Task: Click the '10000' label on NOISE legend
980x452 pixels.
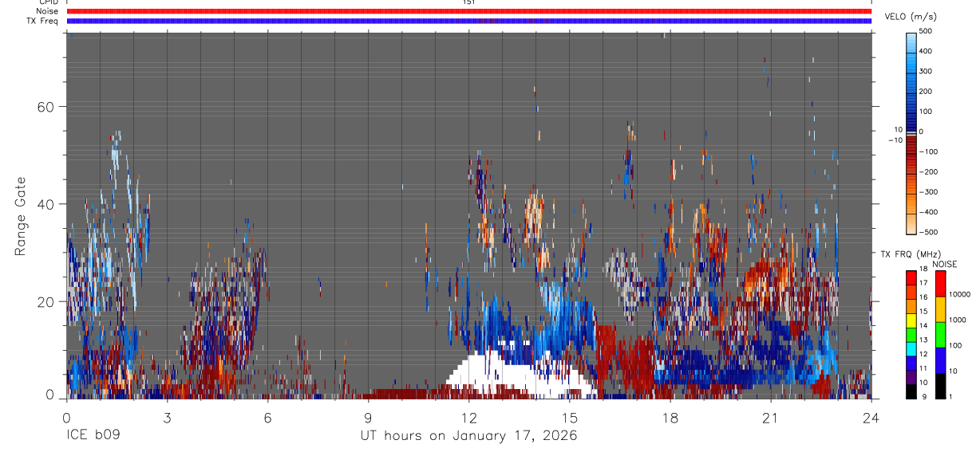Action: click(x=958, y=295)
